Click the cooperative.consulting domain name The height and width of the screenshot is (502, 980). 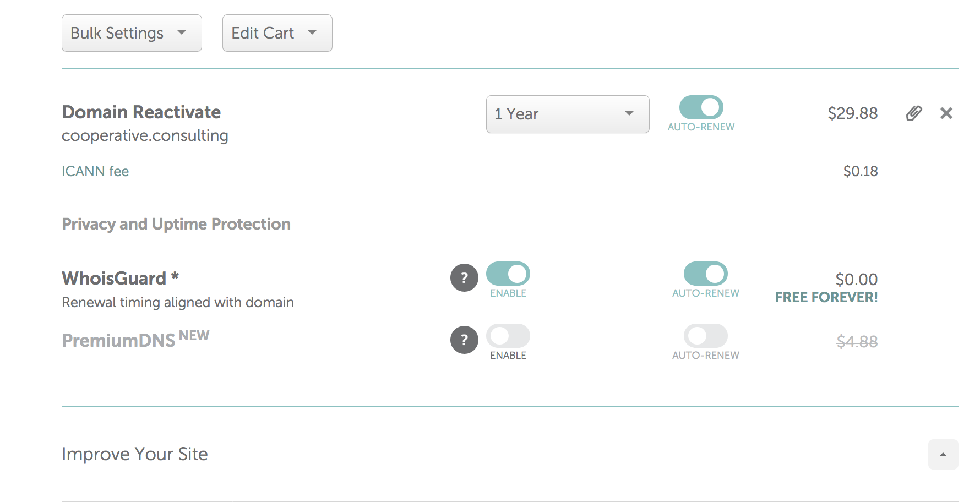145,135
